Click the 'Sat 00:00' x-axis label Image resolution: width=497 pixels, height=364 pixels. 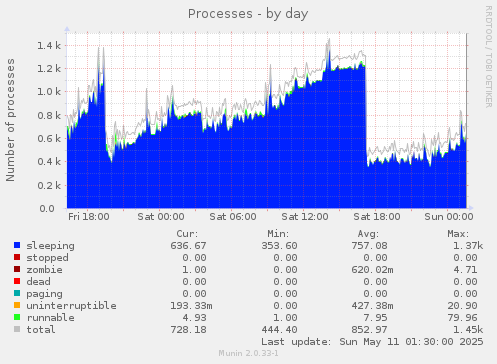click(161, 217)
